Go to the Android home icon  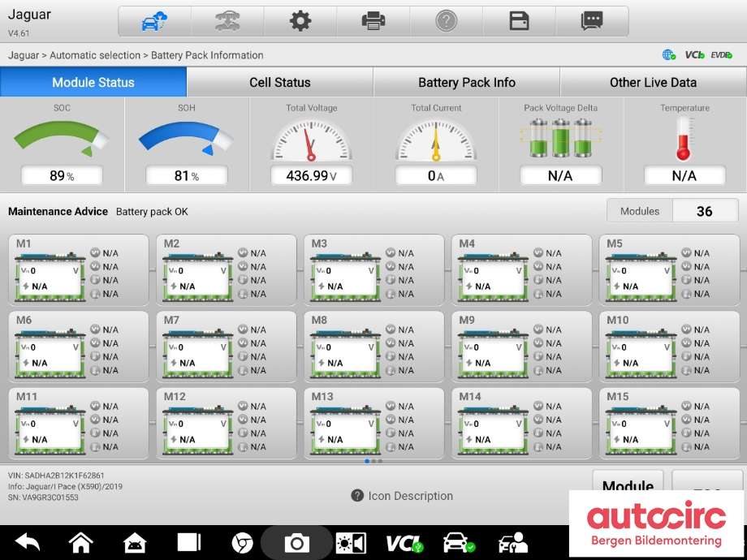[81, 542]
